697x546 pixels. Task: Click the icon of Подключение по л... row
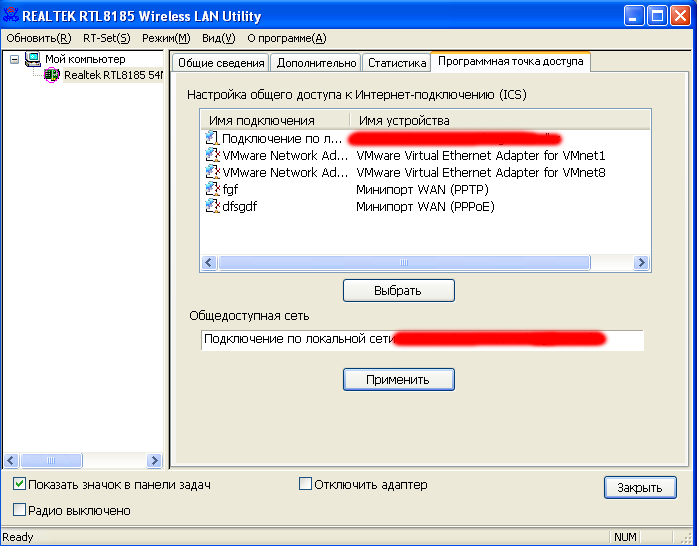point(212,138)
